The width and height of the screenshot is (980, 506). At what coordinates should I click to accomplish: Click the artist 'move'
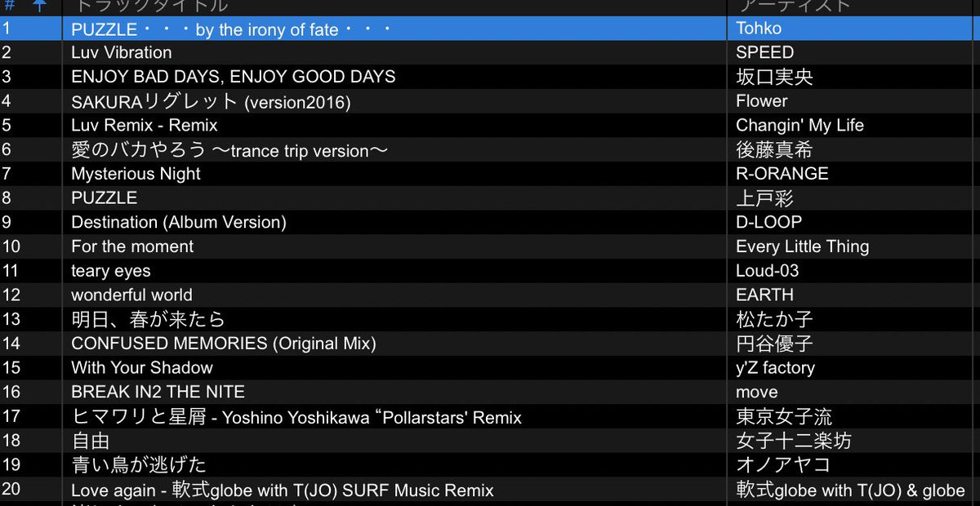tap(757, 392)
